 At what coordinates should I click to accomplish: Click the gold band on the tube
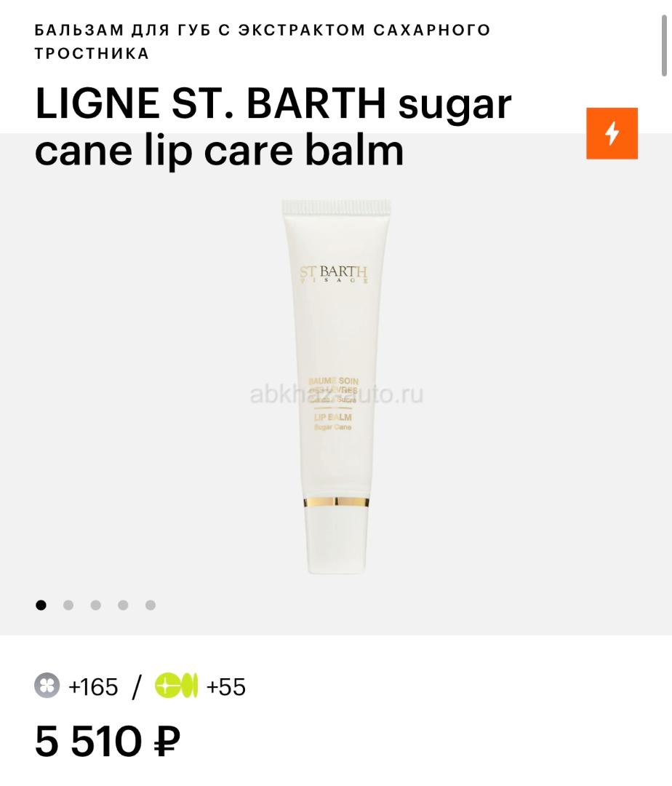click(x=336, y=501)
